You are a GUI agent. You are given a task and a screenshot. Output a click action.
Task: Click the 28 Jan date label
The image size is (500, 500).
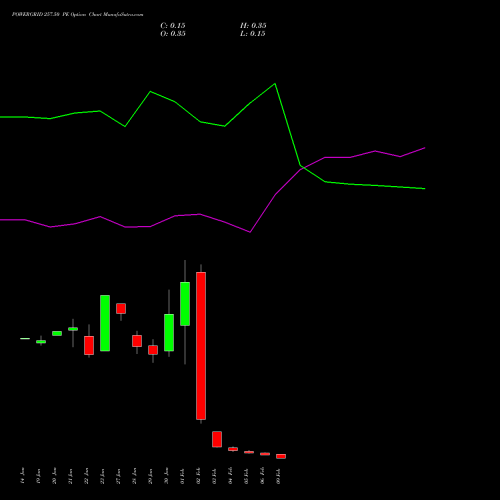[134, 476]
